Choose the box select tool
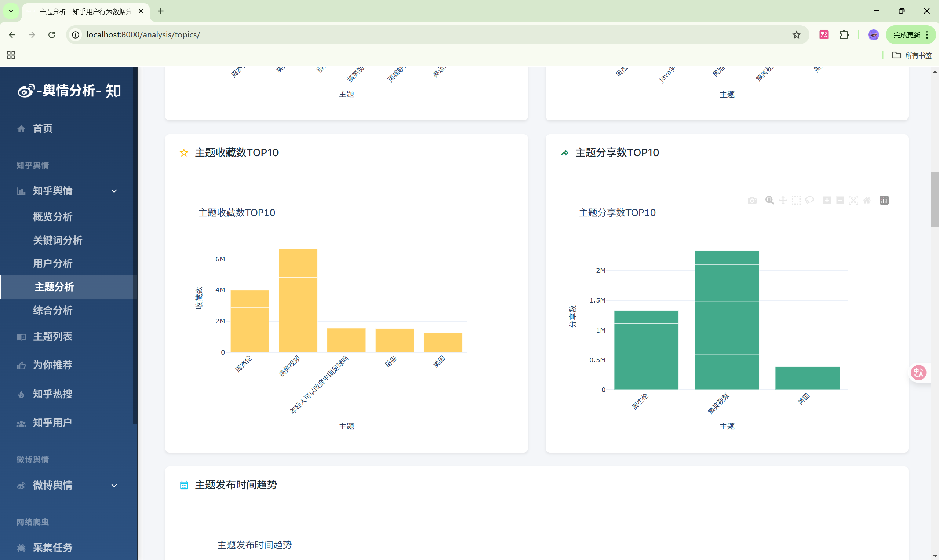This screenshot has width=939, height=560. click(x=796, y=200)
